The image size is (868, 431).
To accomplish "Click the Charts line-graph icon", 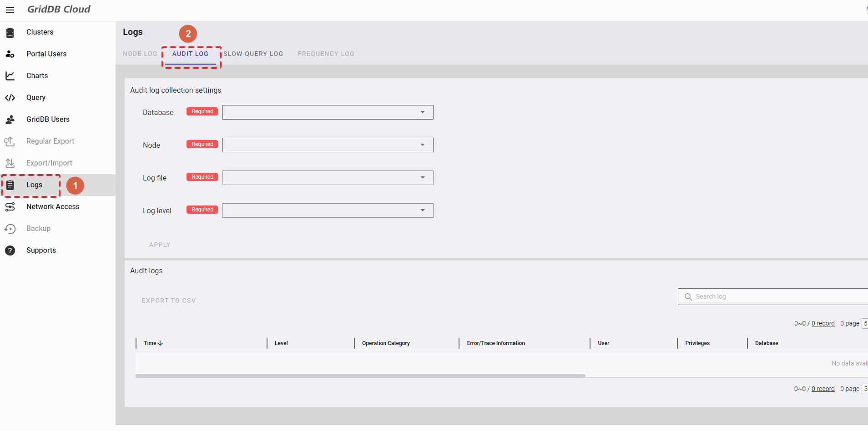I will pos(10,76).
